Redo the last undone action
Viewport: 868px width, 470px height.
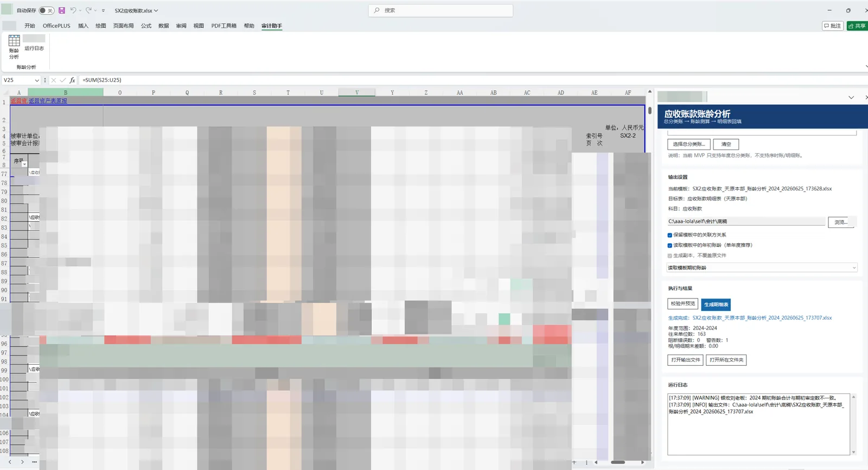point(88,10)
